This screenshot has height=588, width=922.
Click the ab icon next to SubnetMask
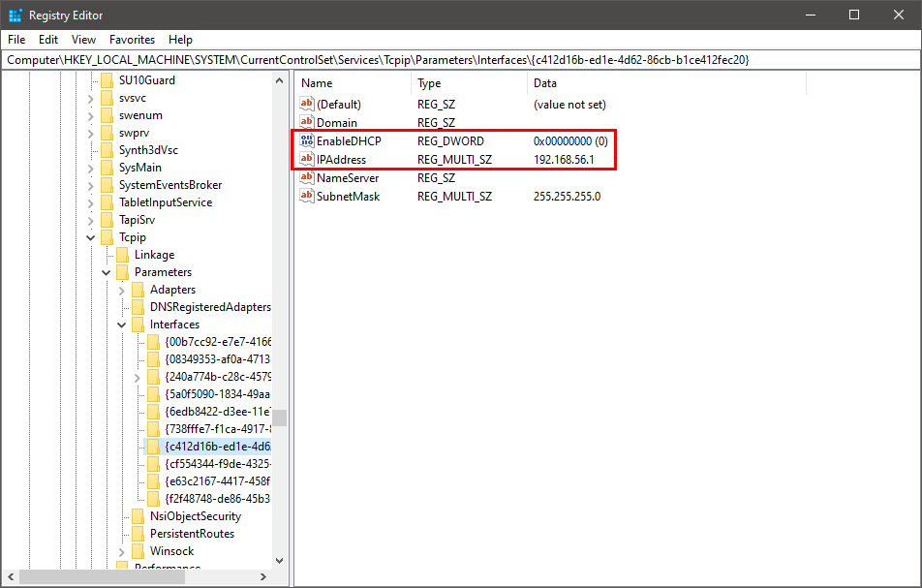(307, 196)
